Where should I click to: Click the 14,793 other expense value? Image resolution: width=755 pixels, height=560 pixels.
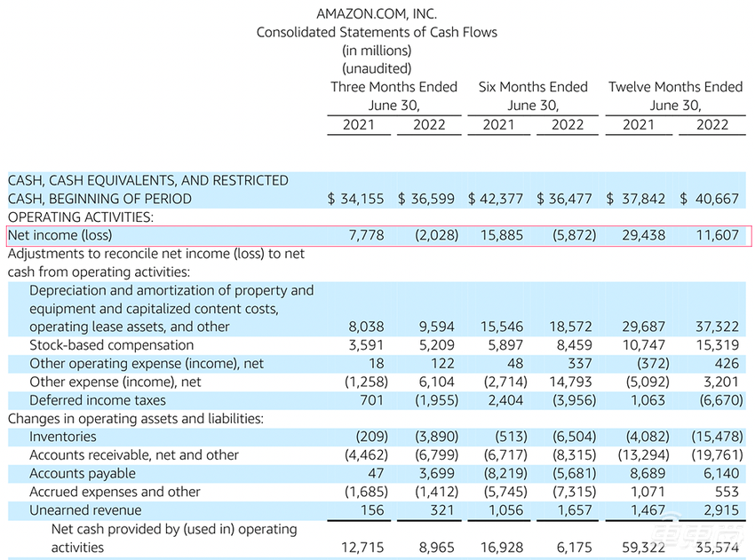pyautogui.click(x=571, y=382)
